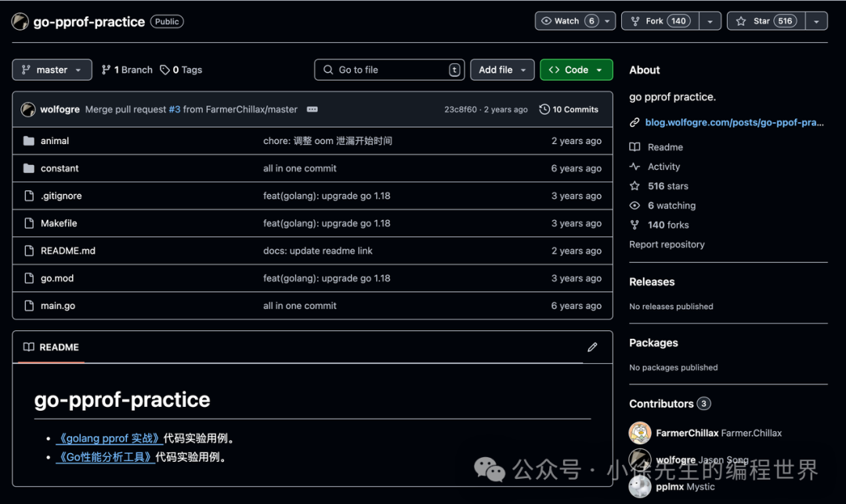Click the go-pprof-practice repository title

(89, 22)
